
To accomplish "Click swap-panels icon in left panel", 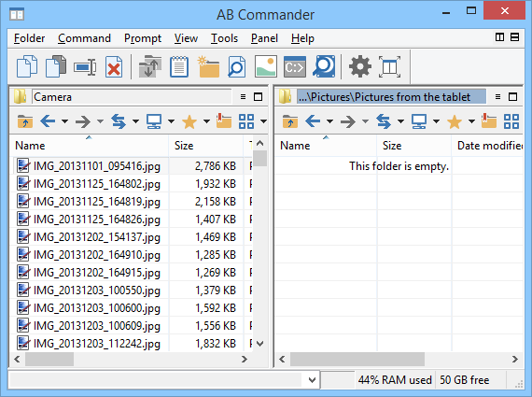I will 119,121.
